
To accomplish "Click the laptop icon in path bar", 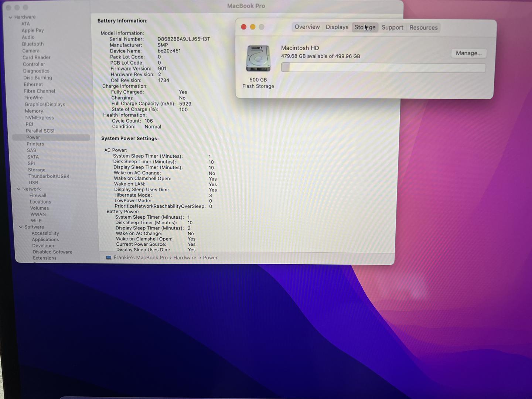I will click(109, 258).
